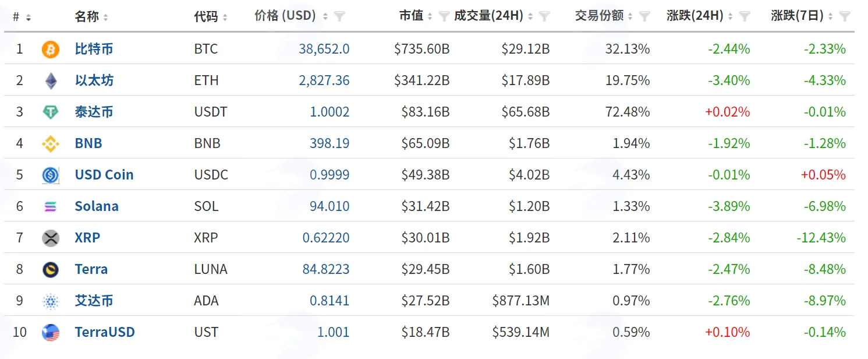
Task: Click volume value $877.13M
Action: (521, 301)
